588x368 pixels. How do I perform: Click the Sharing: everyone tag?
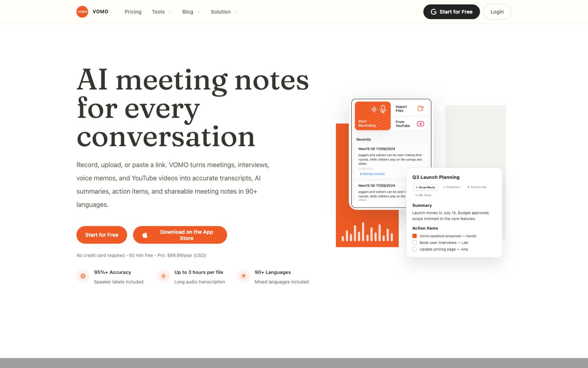click(x=373, y=174)
